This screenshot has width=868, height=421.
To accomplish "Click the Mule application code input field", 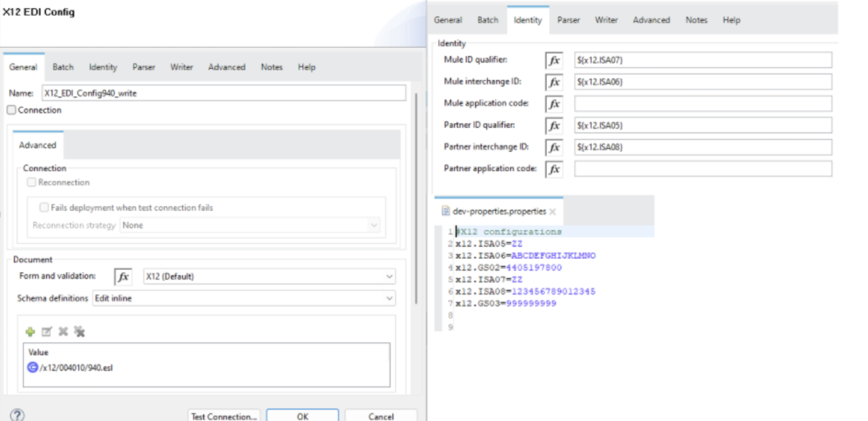I will click(703, 104).
